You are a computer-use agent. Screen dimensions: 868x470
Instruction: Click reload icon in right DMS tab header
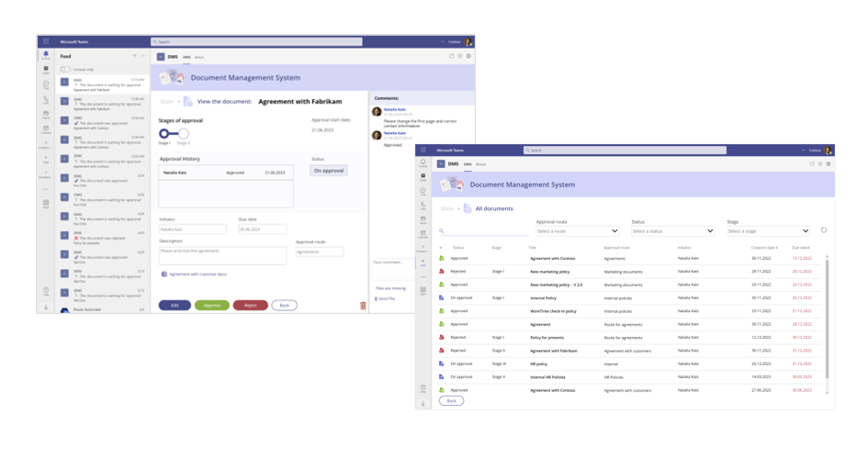coord(812,163)
